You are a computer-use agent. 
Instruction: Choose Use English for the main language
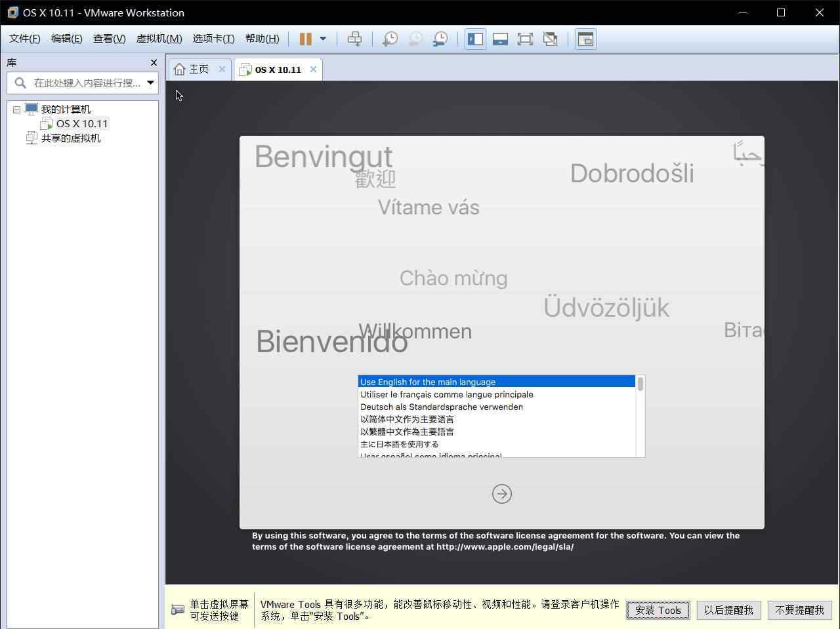coord(497,382)
